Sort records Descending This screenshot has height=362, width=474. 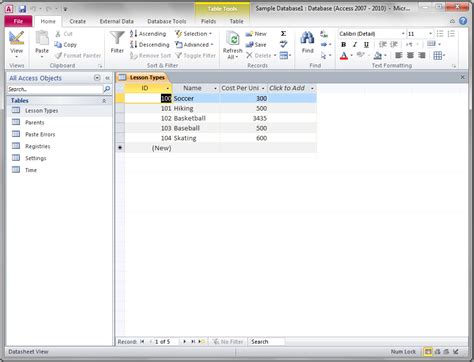[x=150, y=44]
